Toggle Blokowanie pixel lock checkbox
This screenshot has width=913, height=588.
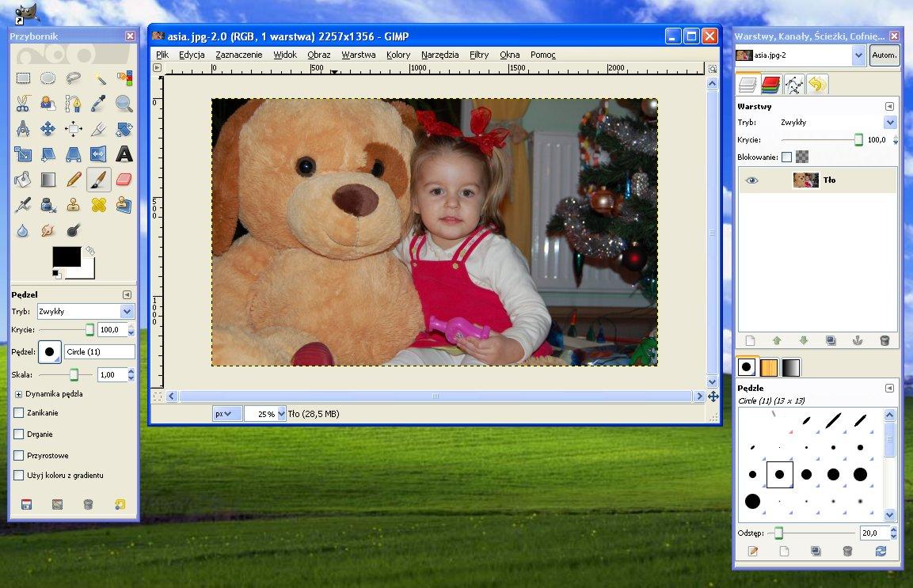(786, 157)
